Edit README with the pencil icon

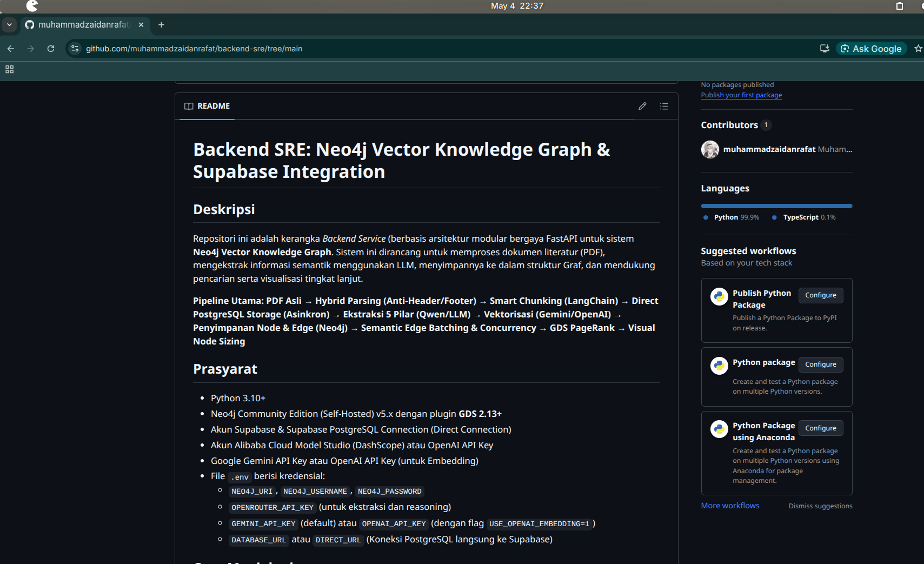point(642,106)
